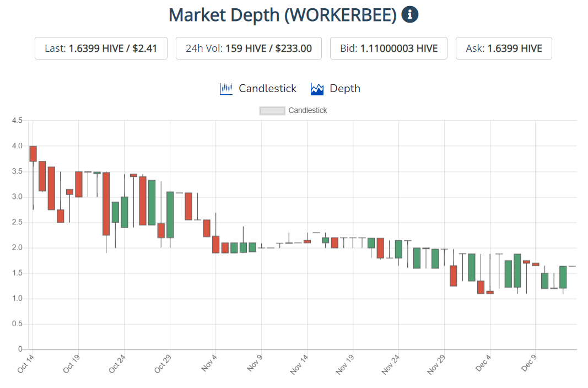
Task: Switch to the Candlestick view
Action: 258,89
